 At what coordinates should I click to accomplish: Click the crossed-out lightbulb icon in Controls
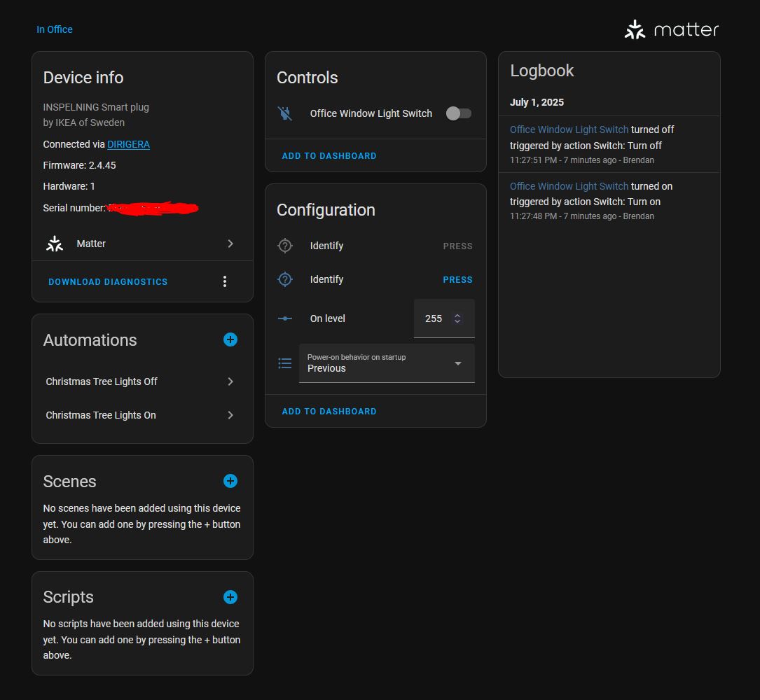pos(285,113)
